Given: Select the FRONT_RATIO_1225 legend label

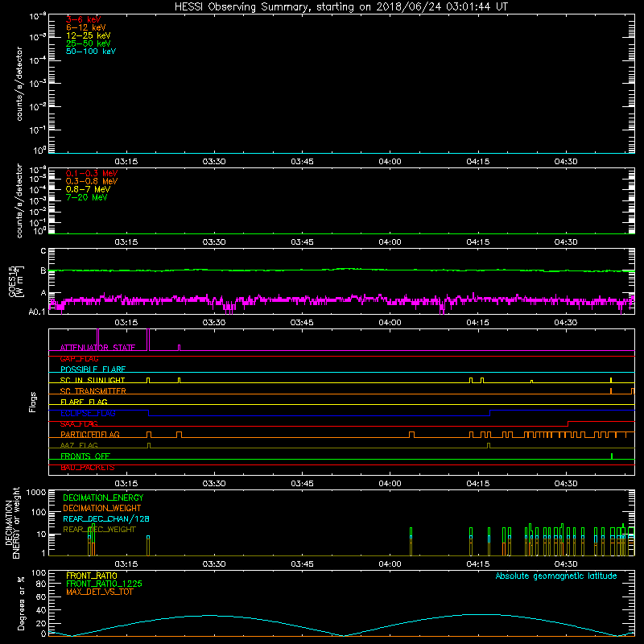Looking at the screenshot, I should point(104,584).
